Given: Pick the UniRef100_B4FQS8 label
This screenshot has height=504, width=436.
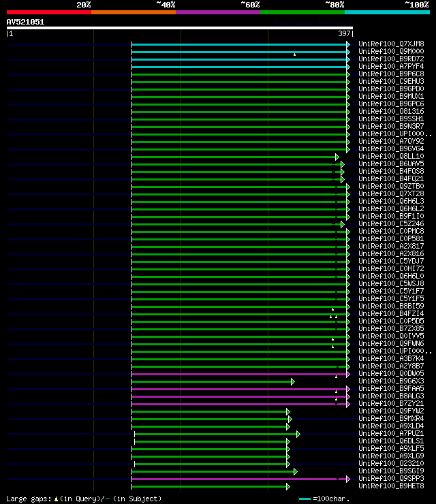Looking at the screenshot, I should [391, 171].
